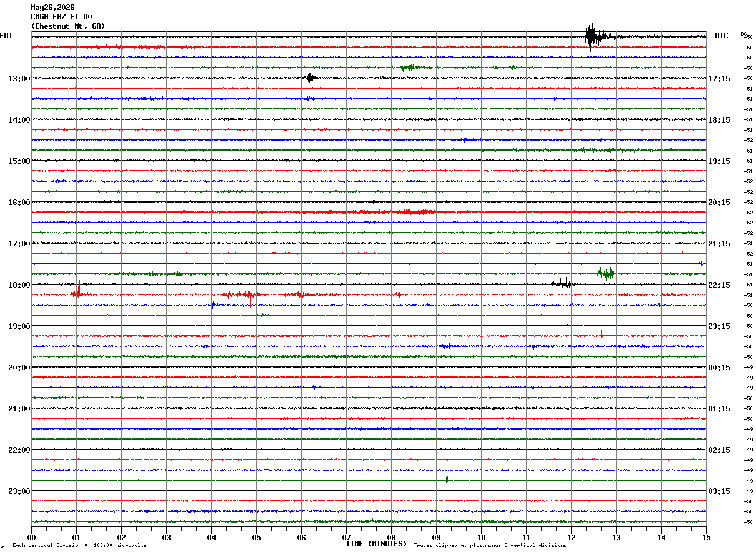The image size is (756, 554).
Task: Click the Chestnut Mt, GA location label
Action: (x=68, y=26)
